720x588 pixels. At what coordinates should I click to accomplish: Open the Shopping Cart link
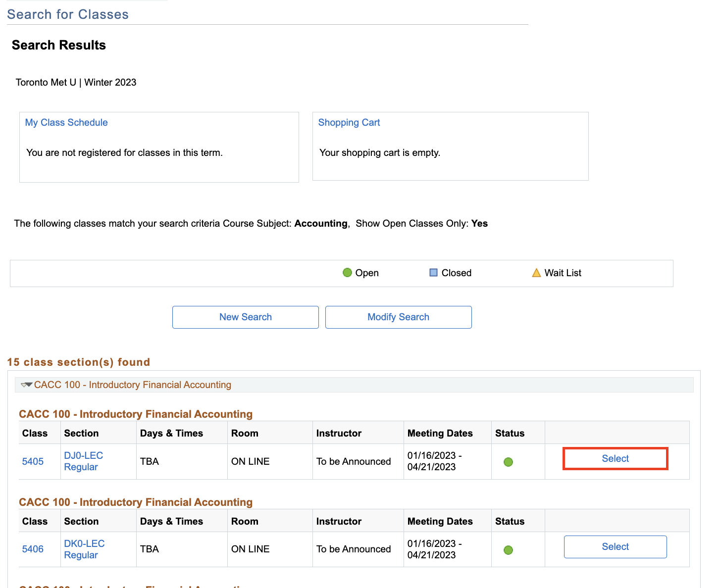[349, 122]
